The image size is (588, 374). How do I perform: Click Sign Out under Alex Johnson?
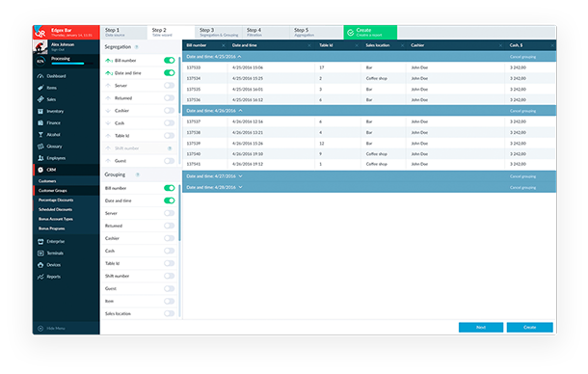(x=58, y=49)
